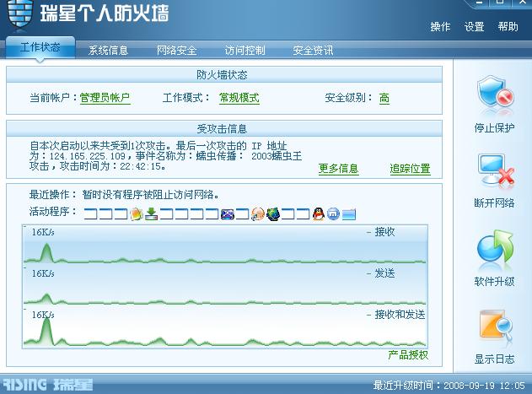Switch to the 系统信息 tab
Image resolution: width=532 pixels, height=394 pixels.
pyautogui.click(x=108, y=51)
